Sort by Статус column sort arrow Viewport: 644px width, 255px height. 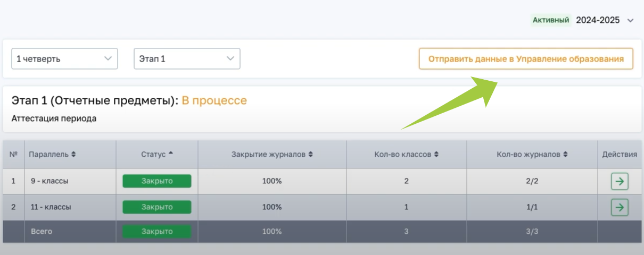coord(171,154)
